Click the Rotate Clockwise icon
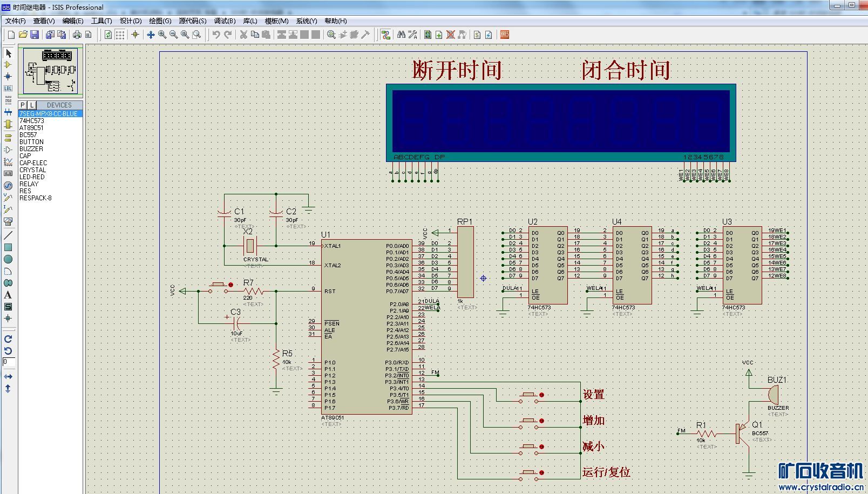Viewport: 868px width, 494px height. point(8,339)
